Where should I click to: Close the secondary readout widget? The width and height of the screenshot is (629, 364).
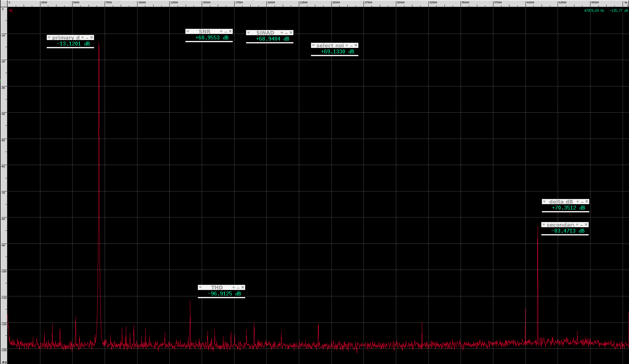(x=586, y=225)
